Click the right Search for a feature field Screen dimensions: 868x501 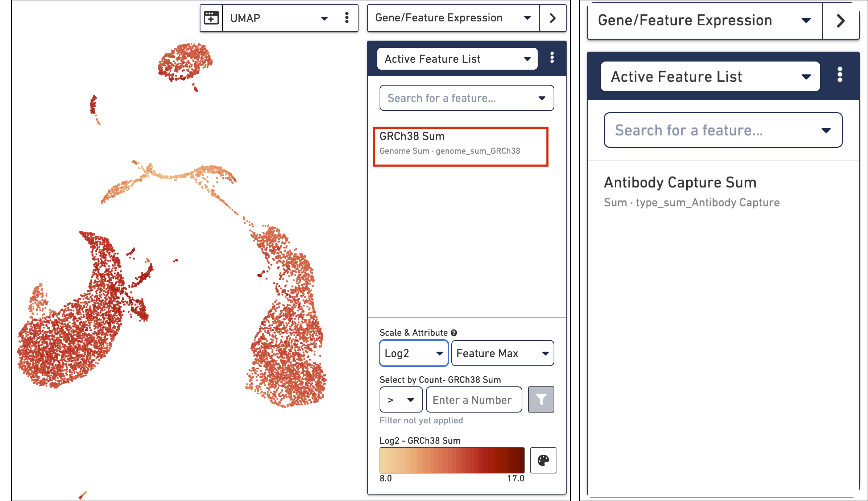pos(723,130)
